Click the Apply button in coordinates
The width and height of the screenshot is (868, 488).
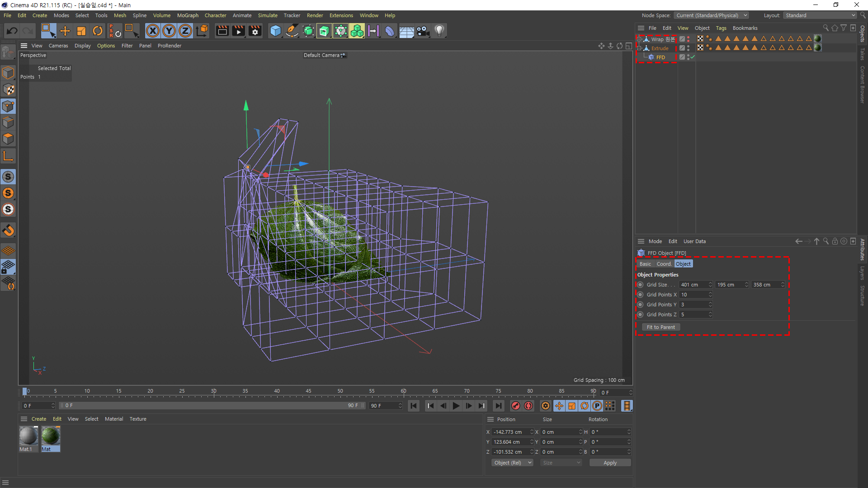pyautogui.click(x=610, y=463)
